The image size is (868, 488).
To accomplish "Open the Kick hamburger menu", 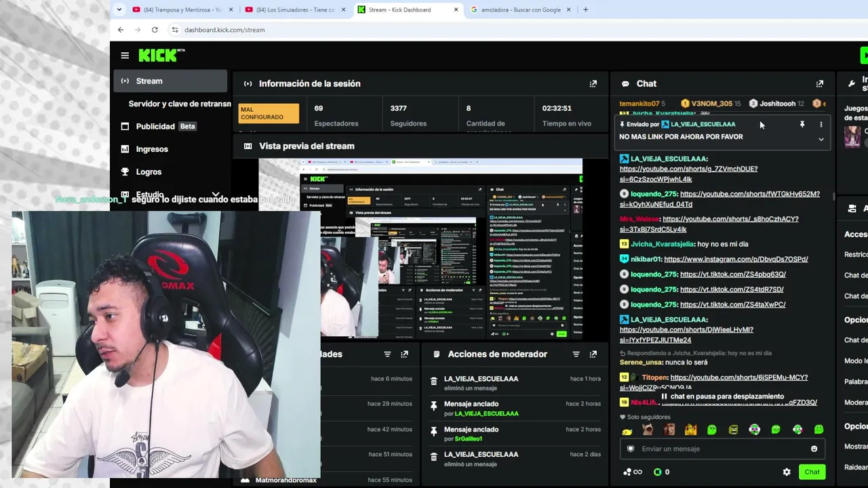I will tap(125, 56).
